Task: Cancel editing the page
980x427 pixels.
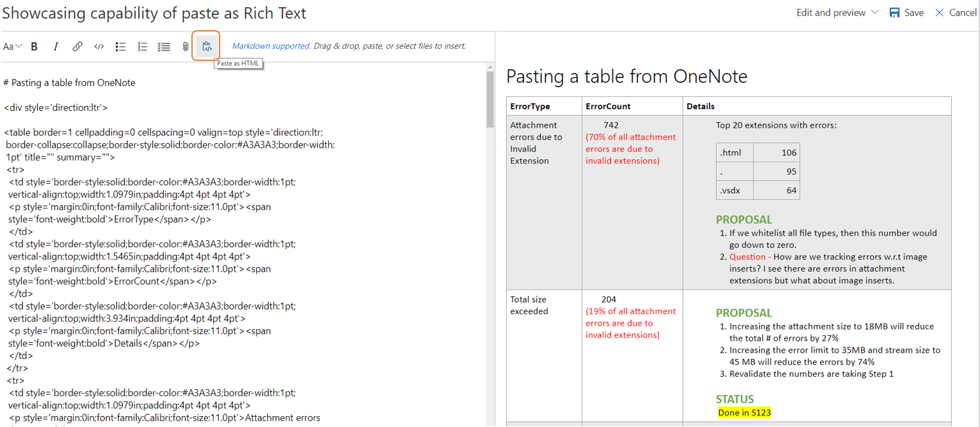Action: 956,13
